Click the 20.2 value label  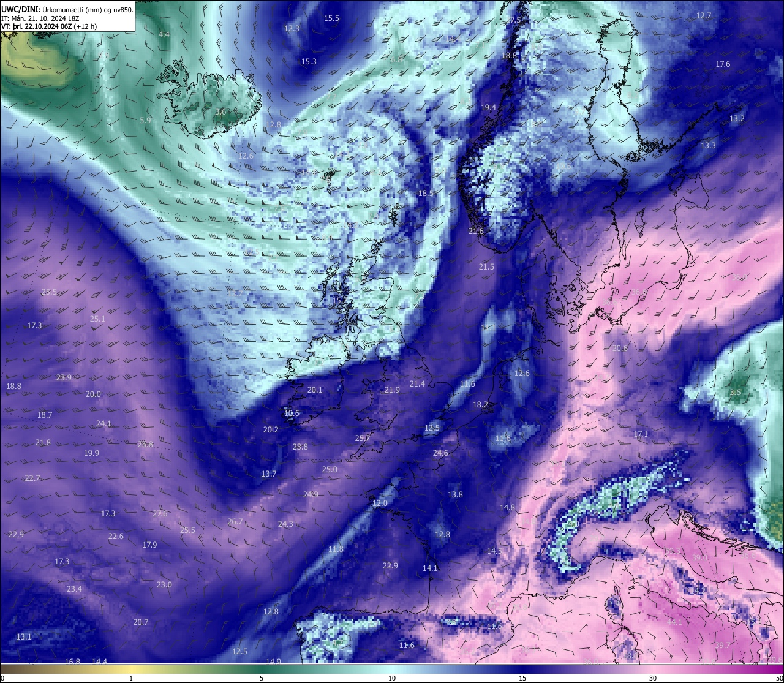[271, 429]
